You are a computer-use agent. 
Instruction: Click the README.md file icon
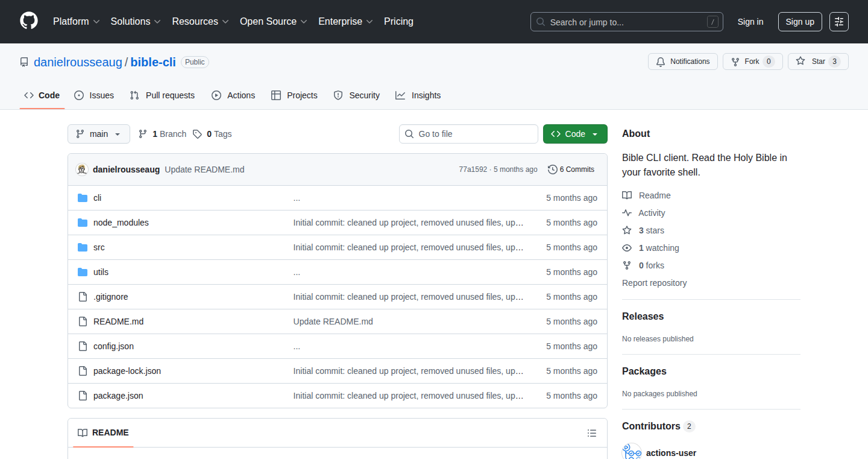coord(83,321)
